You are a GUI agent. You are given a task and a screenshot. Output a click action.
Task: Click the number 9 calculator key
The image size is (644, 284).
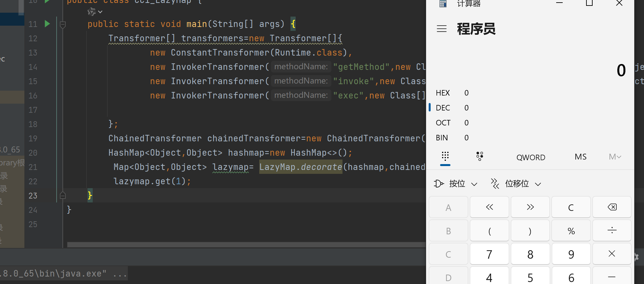pyautogui.click(x=571, y=254)
